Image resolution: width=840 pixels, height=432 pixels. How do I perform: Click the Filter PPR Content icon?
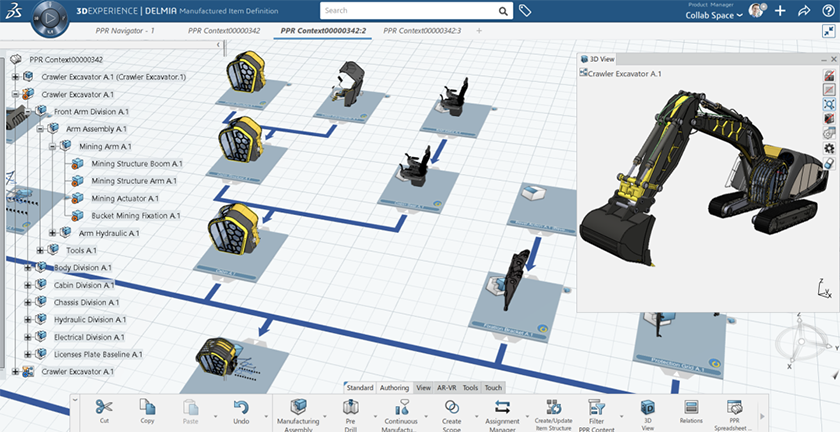click(x=596, y=407)
